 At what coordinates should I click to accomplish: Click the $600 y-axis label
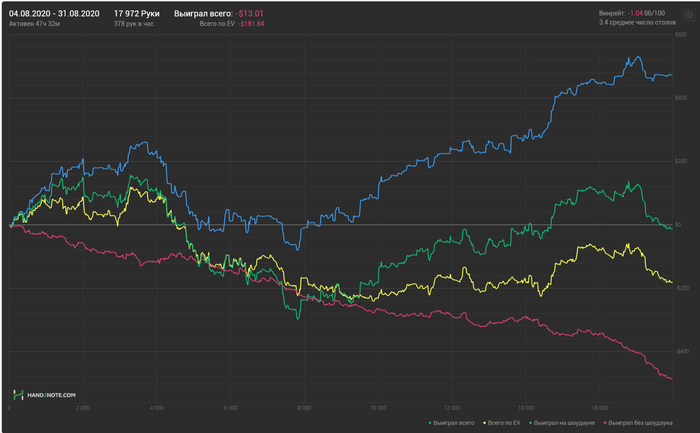(x=681, y=35)
